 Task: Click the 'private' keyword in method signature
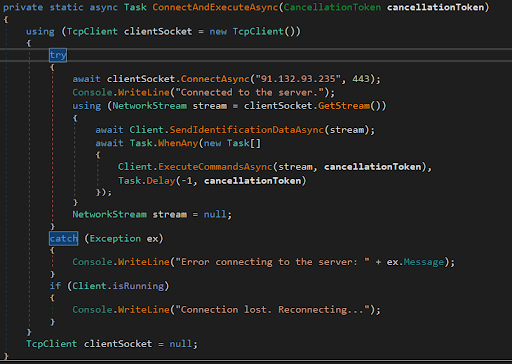tap(23, 7)
